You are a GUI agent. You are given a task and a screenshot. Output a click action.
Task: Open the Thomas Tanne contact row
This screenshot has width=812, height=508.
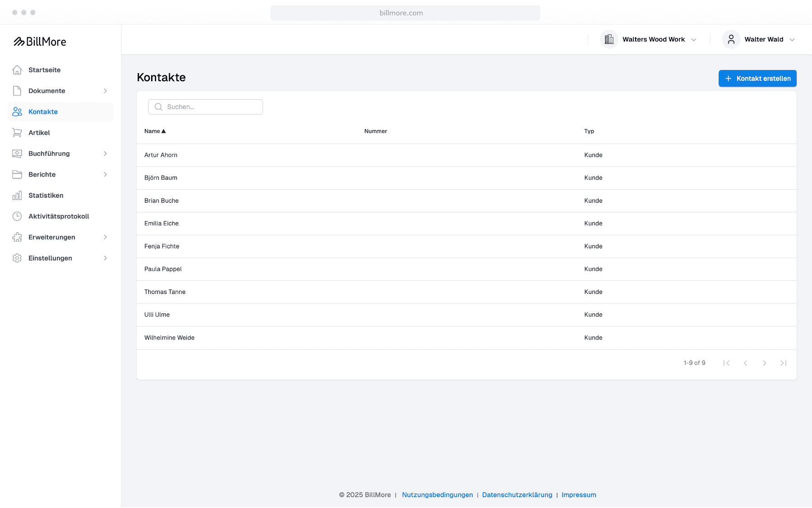click(x=165, y=292)
